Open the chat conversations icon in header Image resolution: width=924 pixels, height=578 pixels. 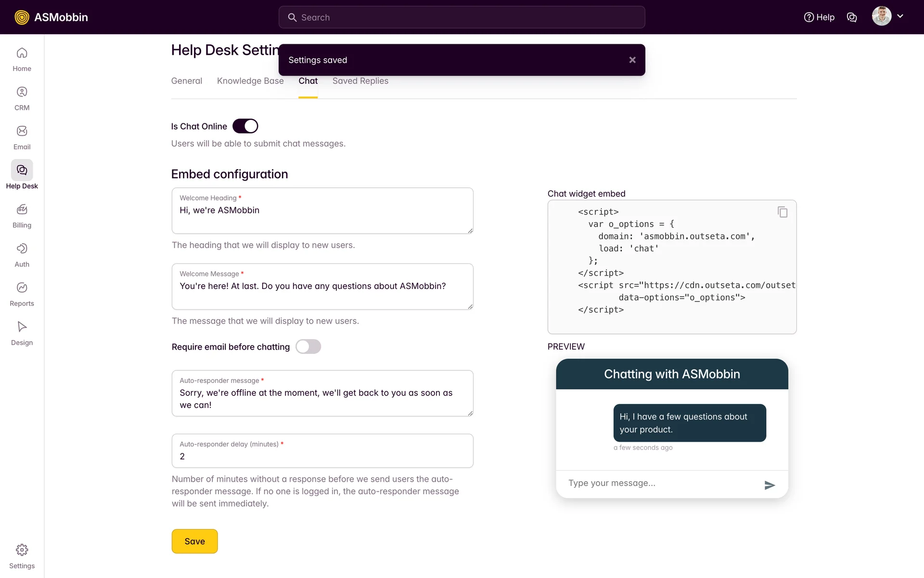tap(852, 17)
